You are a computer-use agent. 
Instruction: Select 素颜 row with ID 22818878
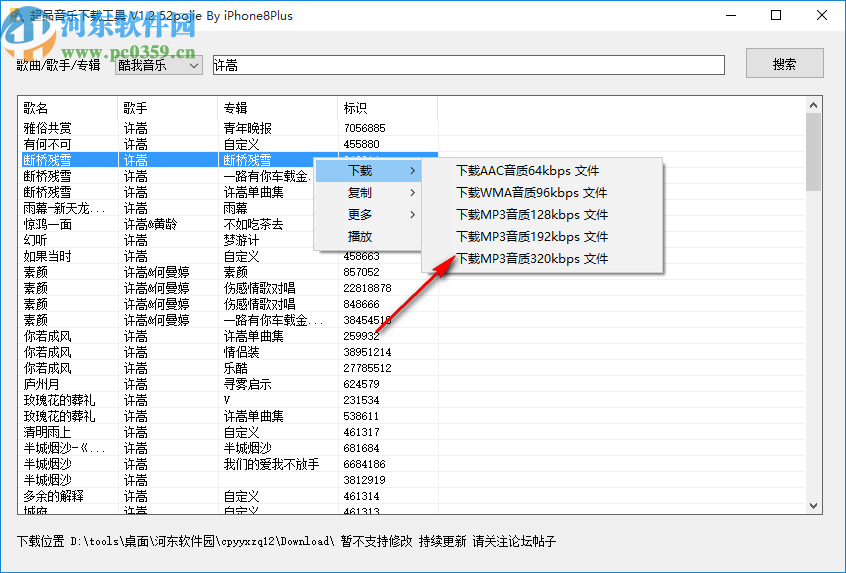[228, 289]
